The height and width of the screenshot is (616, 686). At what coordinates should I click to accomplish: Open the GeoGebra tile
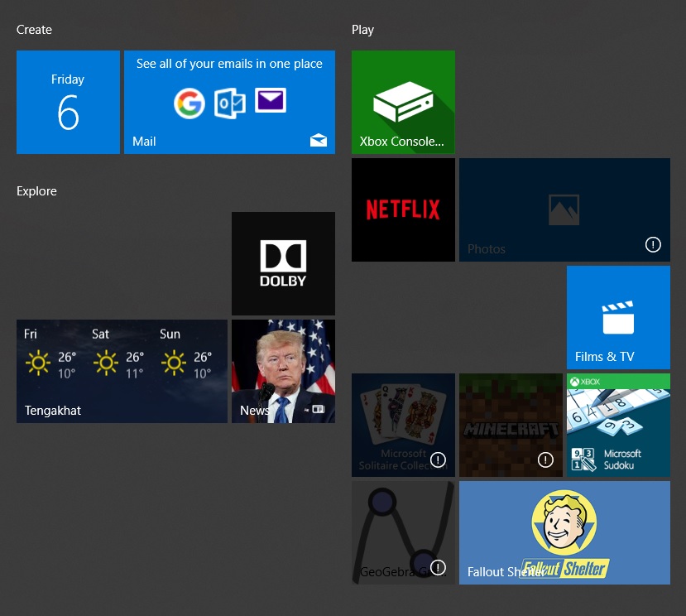pos(403,533)
